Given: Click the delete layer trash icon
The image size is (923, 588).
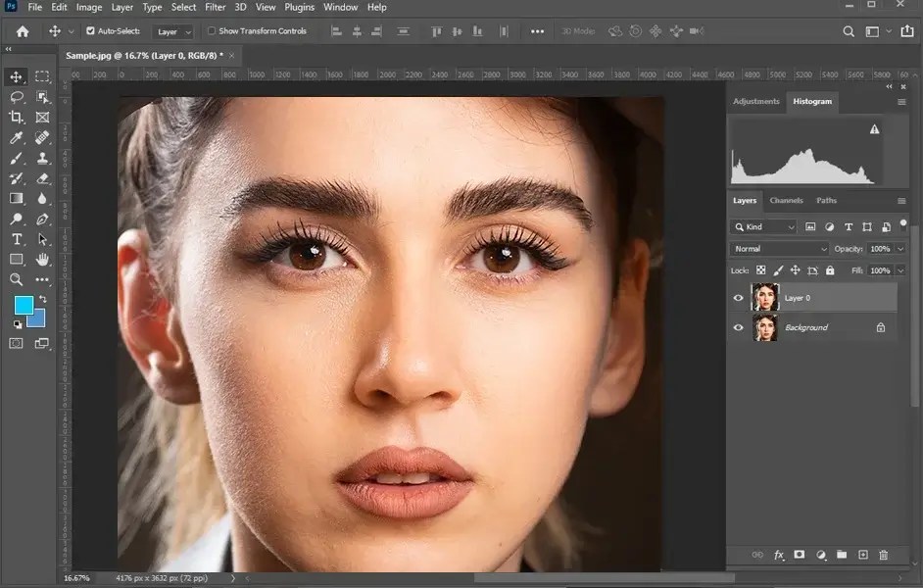Looking at the screenshot, I should pos(885,555).
